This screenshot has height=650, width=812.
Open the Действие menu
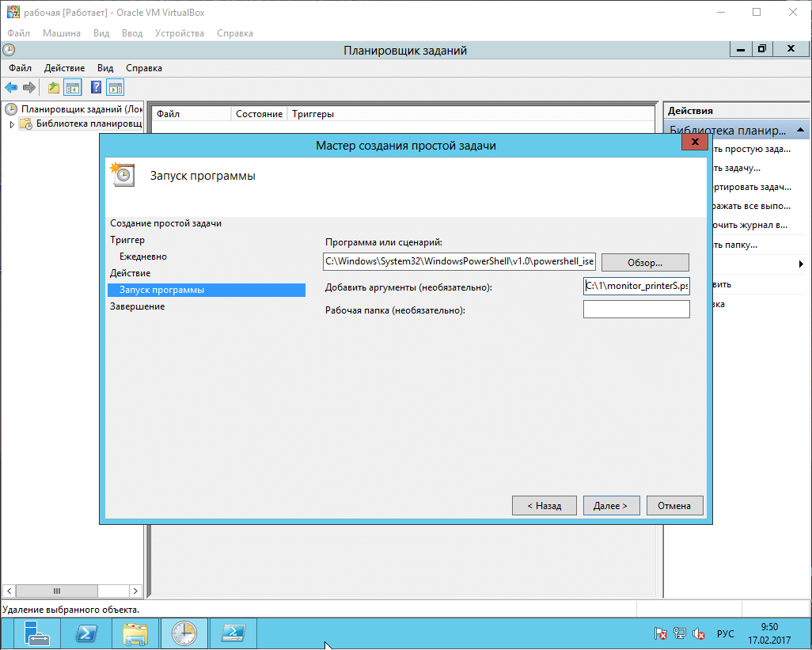(x=64, y=68)
